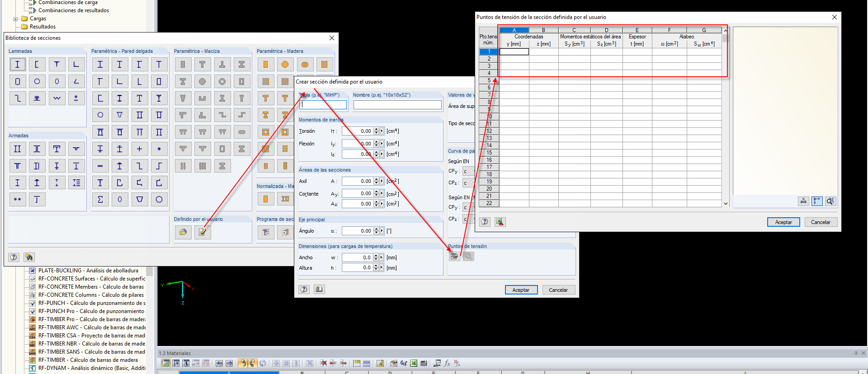Screen dimensions: 868x374
Task: Choose the rolled T-section in Laminadas
Action: pos(57,65)
